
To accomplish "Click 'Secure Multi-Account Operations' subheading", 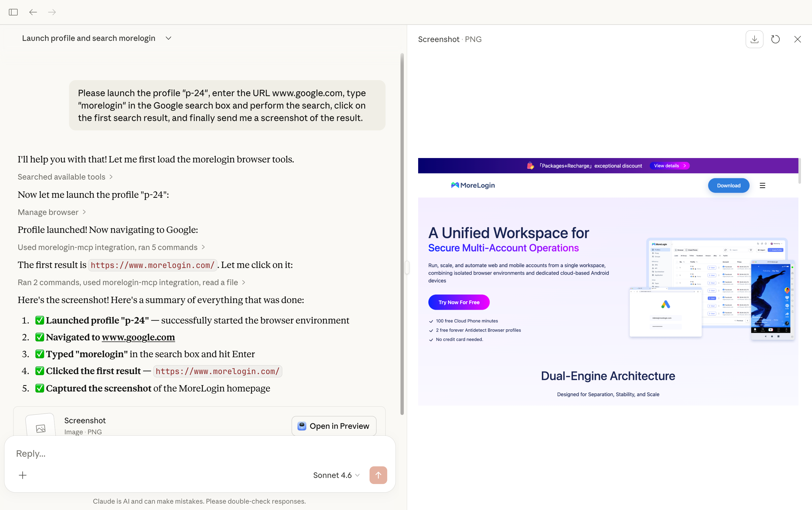I will point(503,248).
